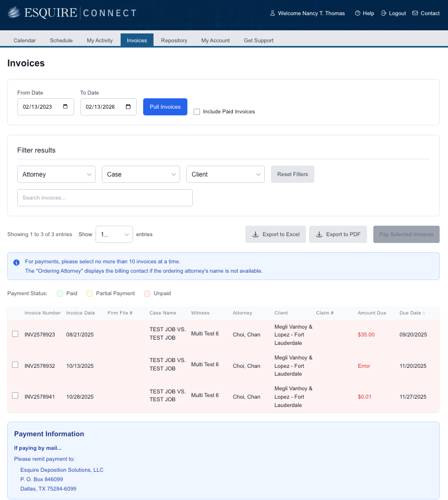The image size is (448, 500).
Task: Sort by Invoice Date column header
Action: [x=80, y=313]
